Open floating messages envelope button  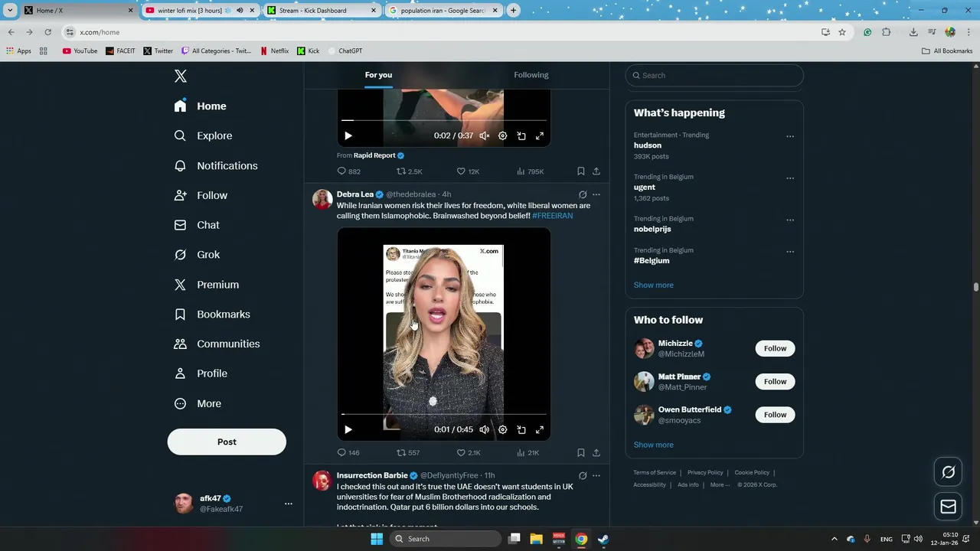(948, 507)
